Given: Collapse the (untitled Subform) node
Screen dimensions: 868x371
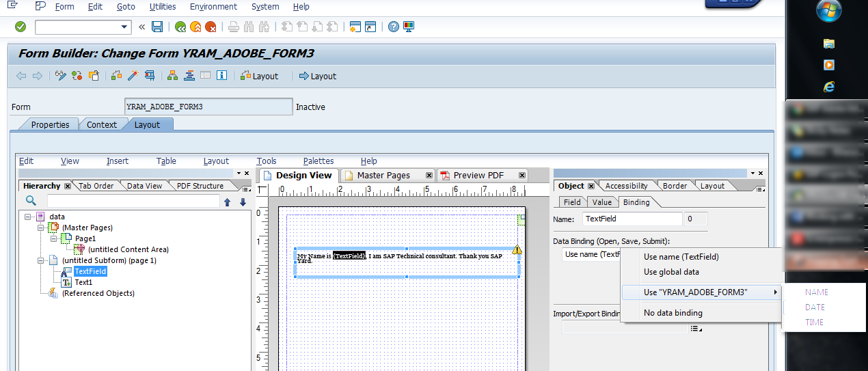Looking at the screenshot, I should click(40, 260).
